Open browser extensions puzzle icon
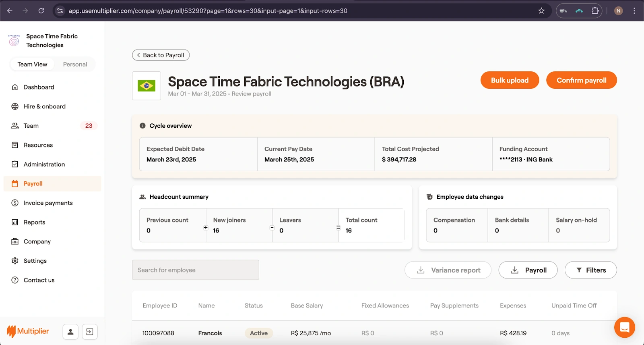This screenshot has width=644, height=345. click(x=595, y=11)
